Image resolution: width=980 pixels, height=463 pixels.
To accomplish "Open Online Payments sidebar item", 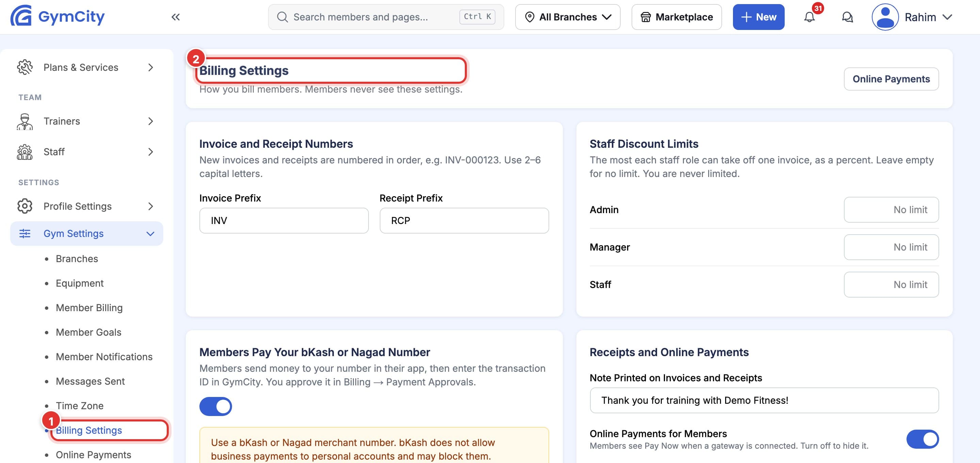I will [x=93, y=454].
